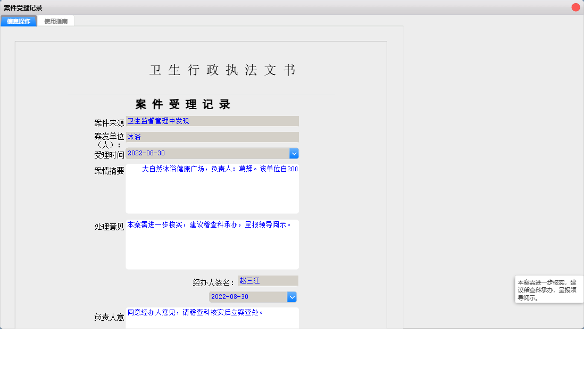The height and width of the screenshot is (392, 584).
Task: Click the 案件来源 field showing 卫生监督管理中发现
Action: [212, 121]
